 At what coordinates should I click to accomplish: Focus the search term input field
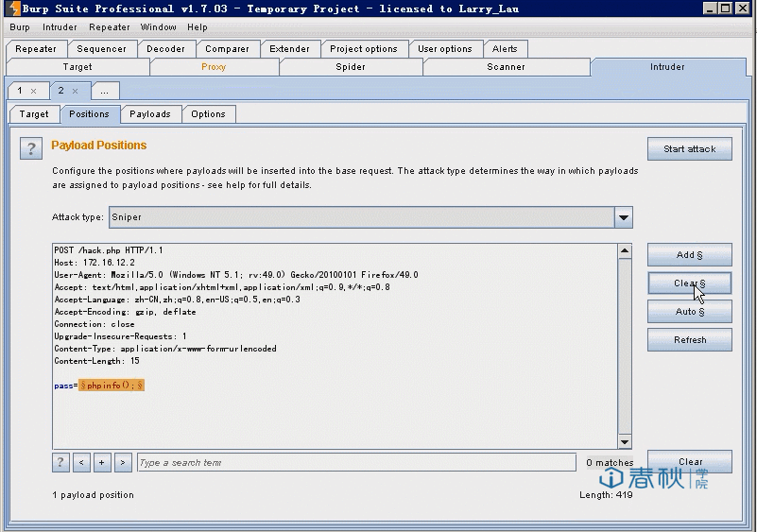pos(356,462)
